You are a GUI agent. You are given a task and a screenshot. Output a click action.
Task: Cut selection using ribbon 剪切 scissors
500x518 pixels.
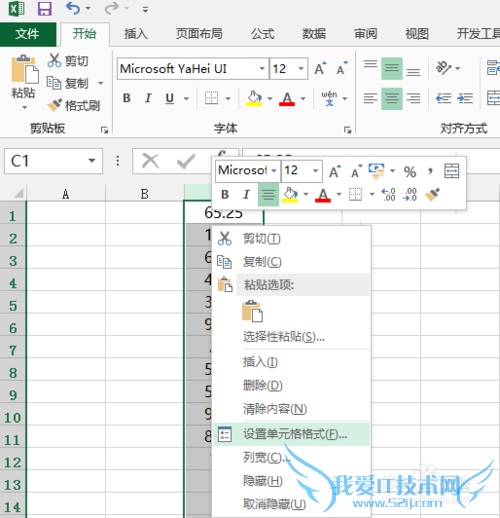pos(68,61)
